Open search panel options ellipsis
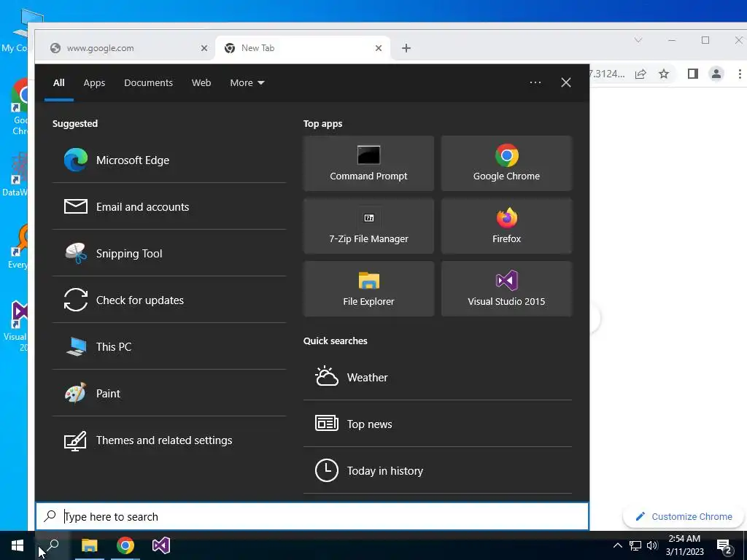This screenshot has width=747, height=560. pyautogui.click(x=535, y=82)
